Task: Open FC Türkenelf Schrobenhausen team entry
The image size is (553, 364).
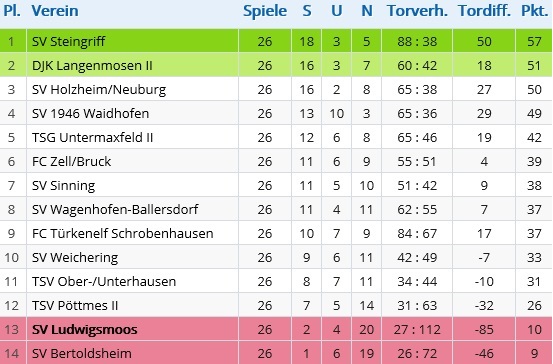Action: 122,233
